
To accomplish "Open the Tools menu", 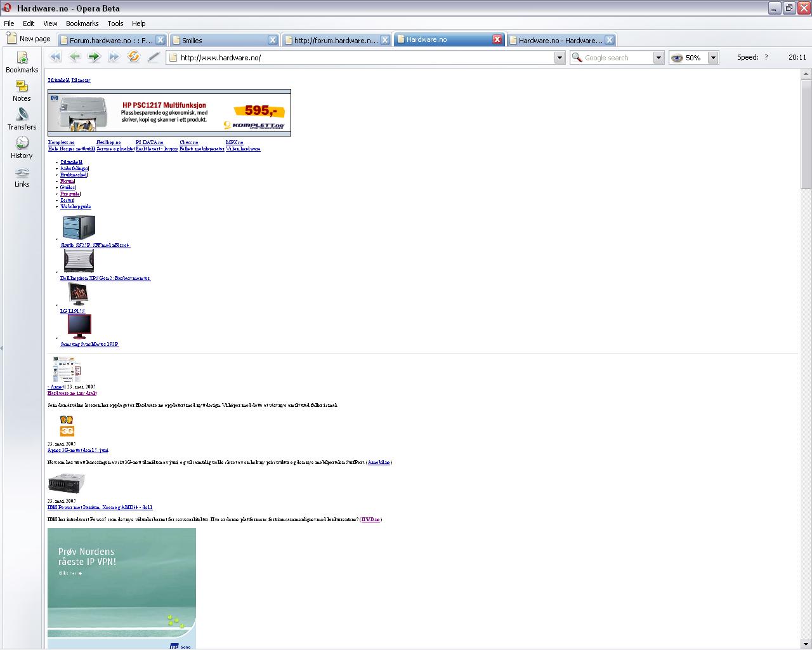I will (115, 23).
